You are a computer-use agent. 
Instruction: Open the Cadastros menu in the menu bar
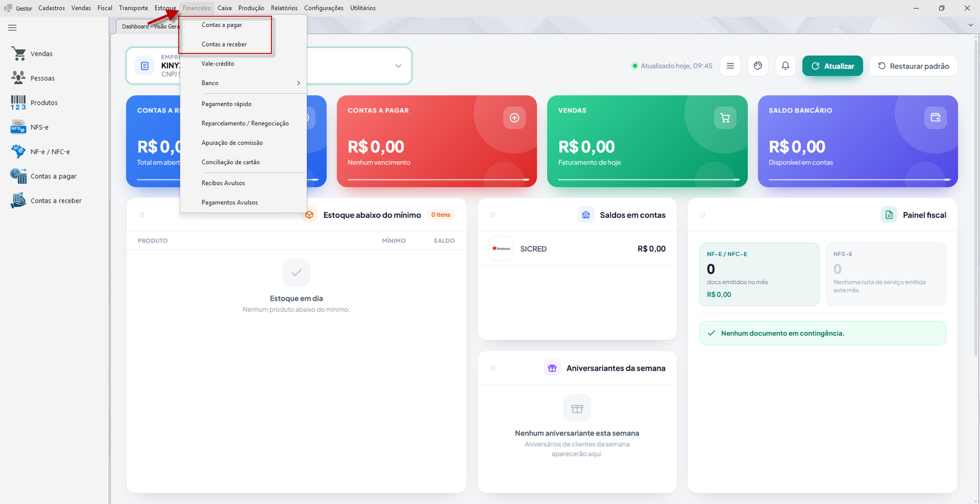pos(51,8)
